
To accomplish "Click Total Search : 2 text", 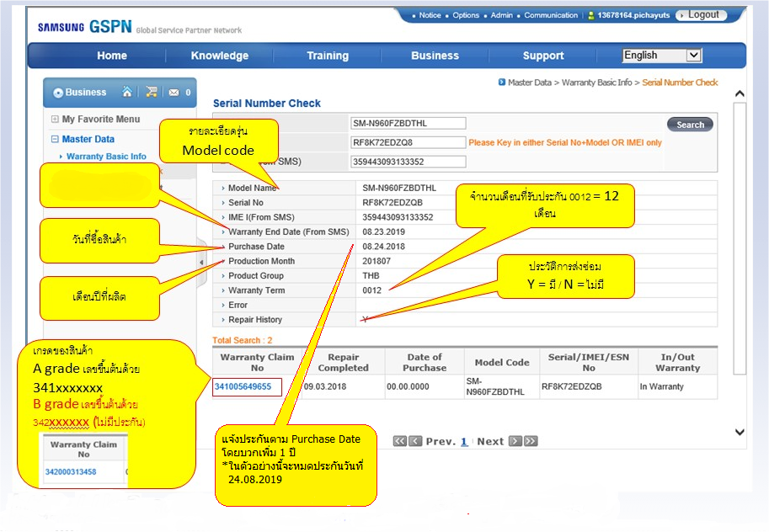I will click(243, 340).
